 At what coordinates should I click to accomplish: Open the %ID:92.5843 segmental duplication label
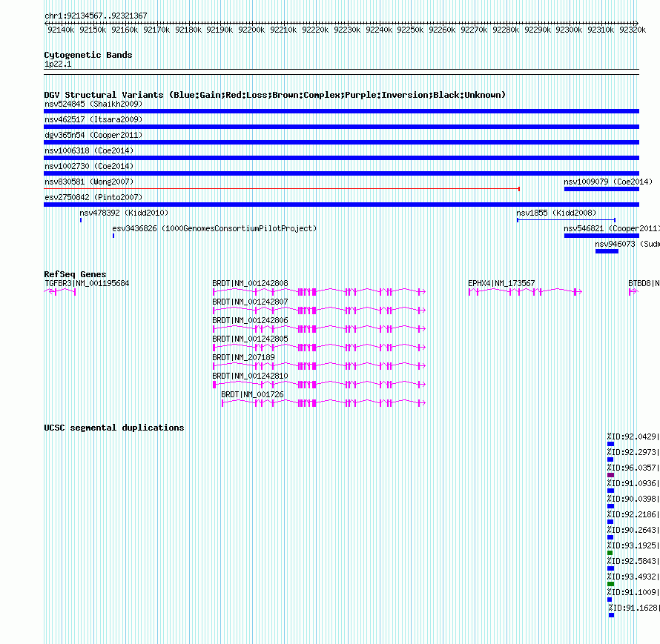click(x=633, y=561)
